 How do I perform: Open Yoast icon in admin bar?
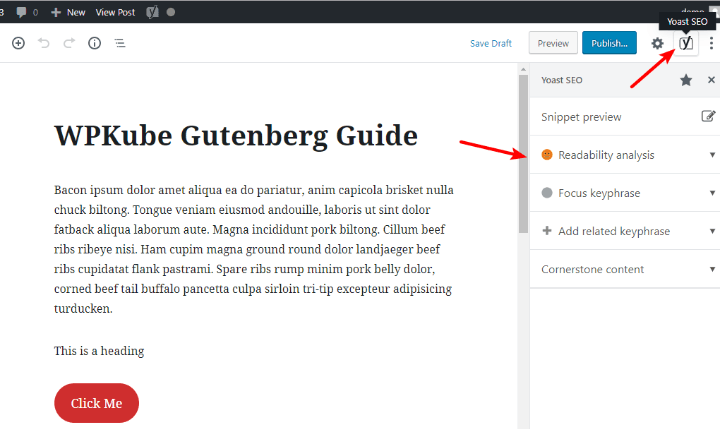click(152, 12)
